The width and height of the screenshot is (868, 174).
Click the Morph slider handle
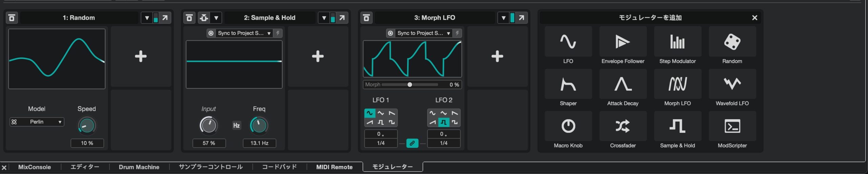(410, 85)
